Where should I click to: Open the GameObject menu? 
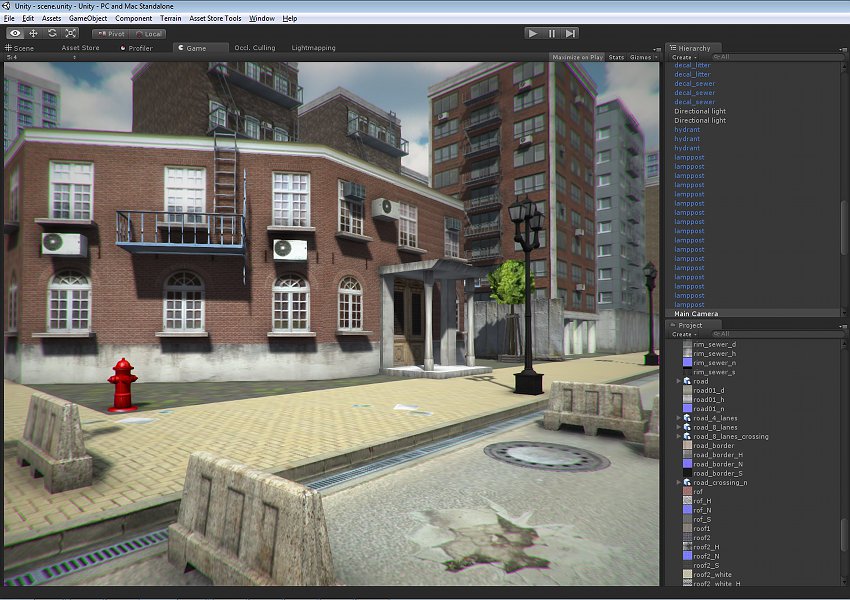coord(88,18)
